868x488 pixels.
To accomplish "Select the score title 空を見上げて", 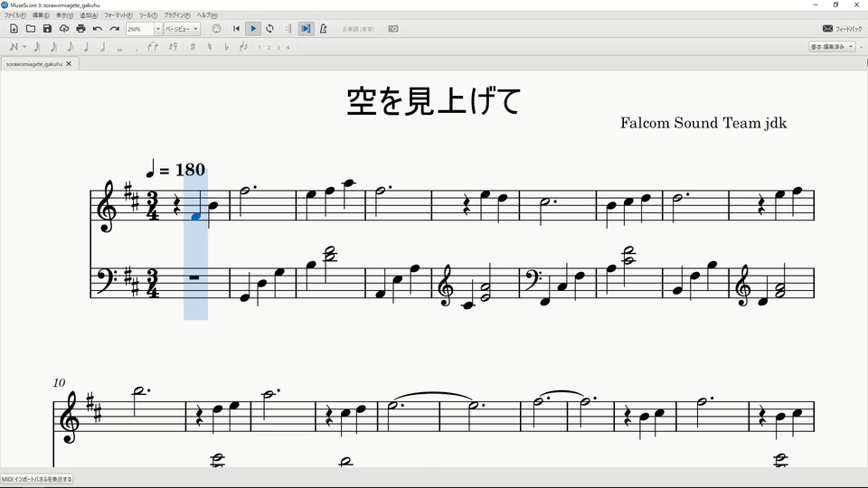I will click(434, 101).
